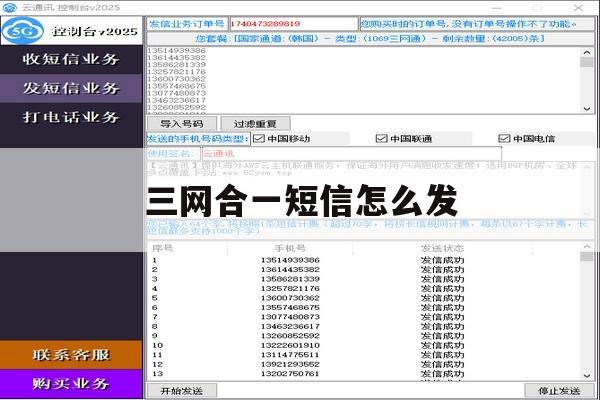Click 发送状态 column header

pyautogui.click(x=442, y=248)
